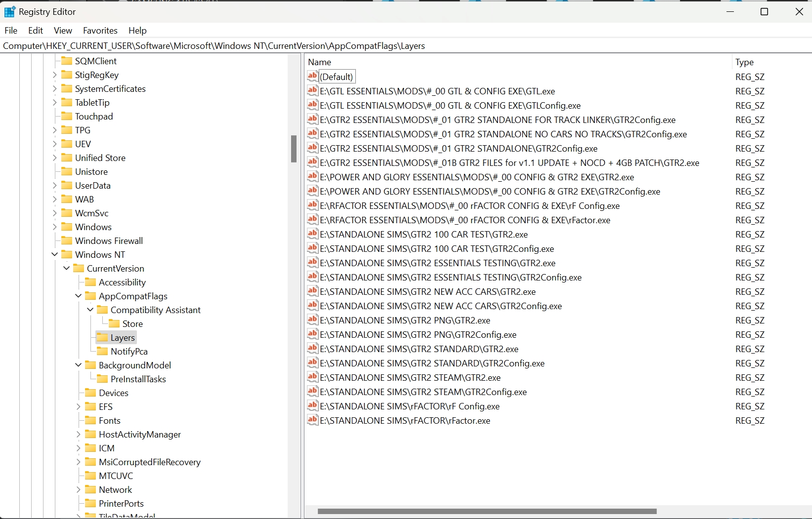Click the PrinterPorts folder icon

tap(90, 503)
